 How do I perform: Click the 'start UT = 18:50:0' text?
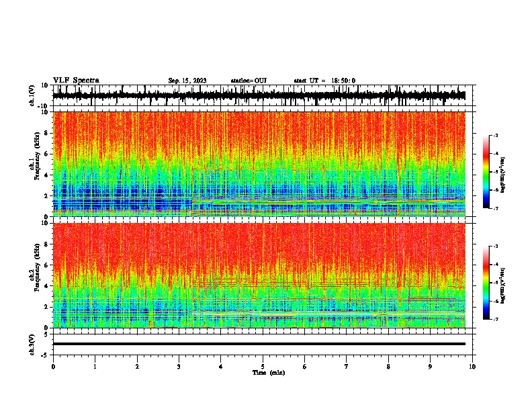pos(324,81)
